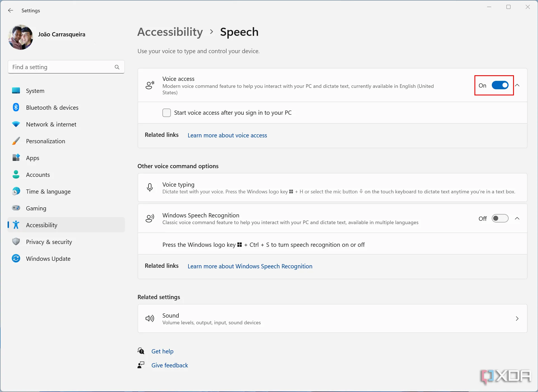The width and height of the screenshot is (538, 392).
Task: Check Start voice access after sign in
Action: tap(167, 113)
